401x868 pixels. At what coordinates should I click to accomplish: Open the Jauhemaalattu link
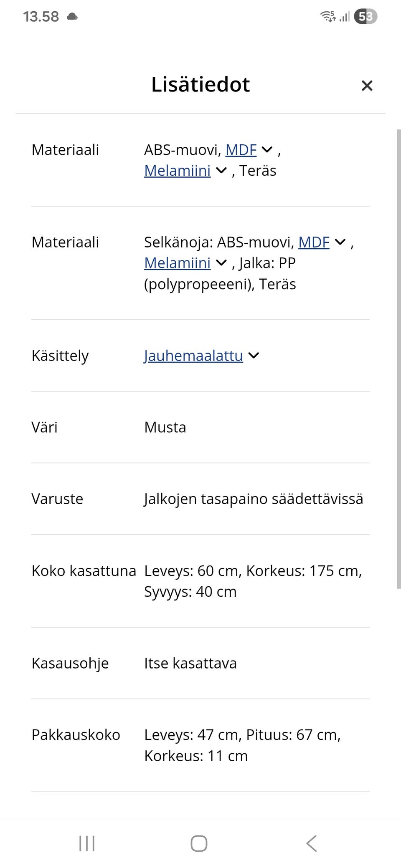193,356
